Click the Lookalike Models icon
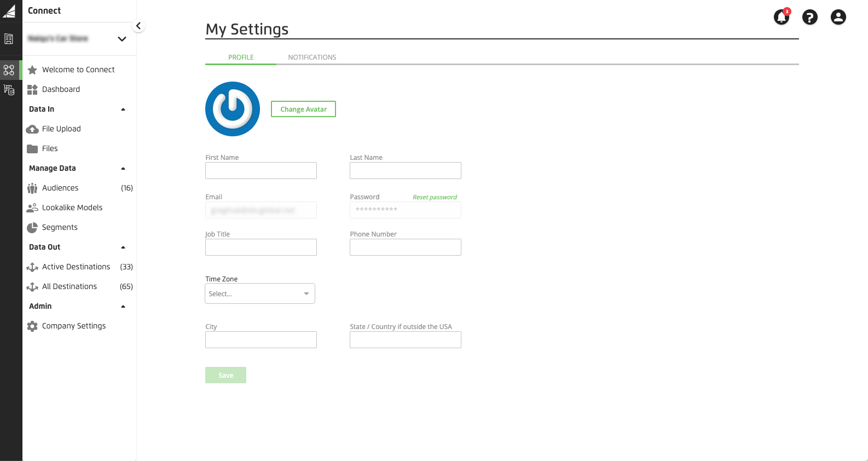868x461 pixels. coord(32,208)
